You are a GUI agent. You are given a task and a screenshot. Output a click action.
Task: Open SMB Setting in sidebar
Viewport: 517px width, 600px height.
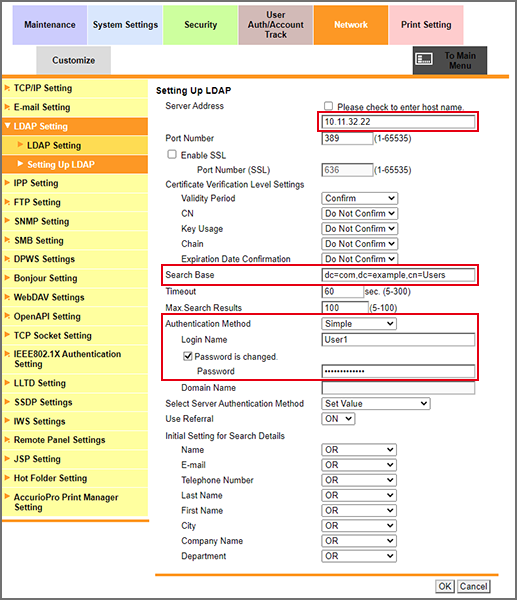(x=75, y=241)
